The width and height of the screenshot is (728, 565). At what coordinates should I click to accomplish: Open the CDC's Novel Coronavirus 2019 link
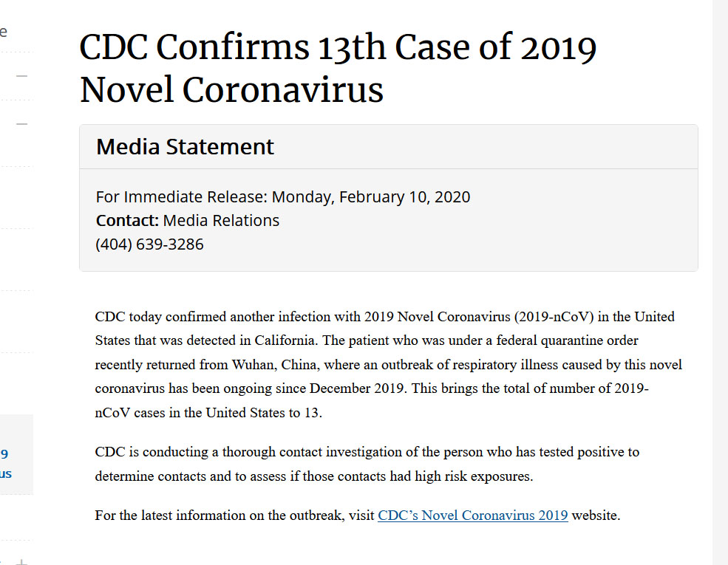tap(472, 516)
